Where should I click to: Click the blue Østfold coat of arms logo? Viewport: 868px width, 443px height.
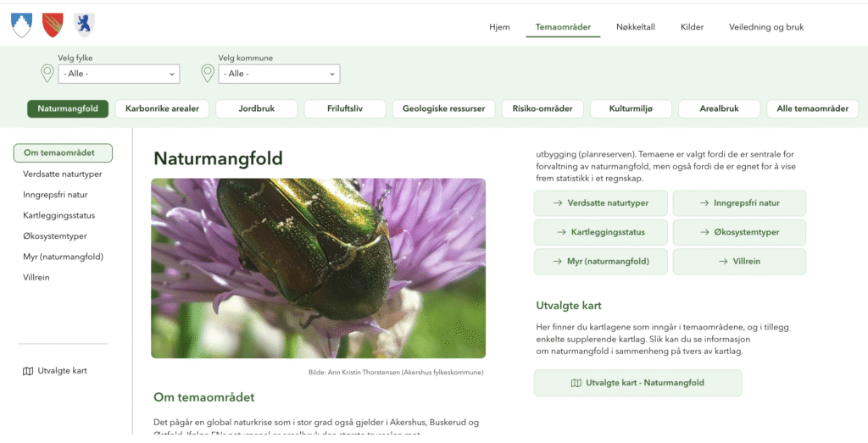coord(84,26)
